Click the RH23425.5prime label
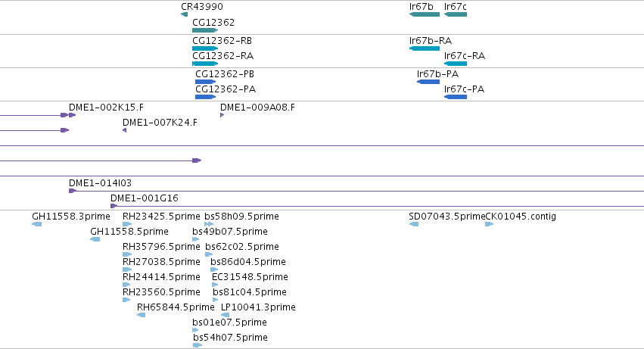Screen dimensions: 644x349 click(x=161, y=217)
